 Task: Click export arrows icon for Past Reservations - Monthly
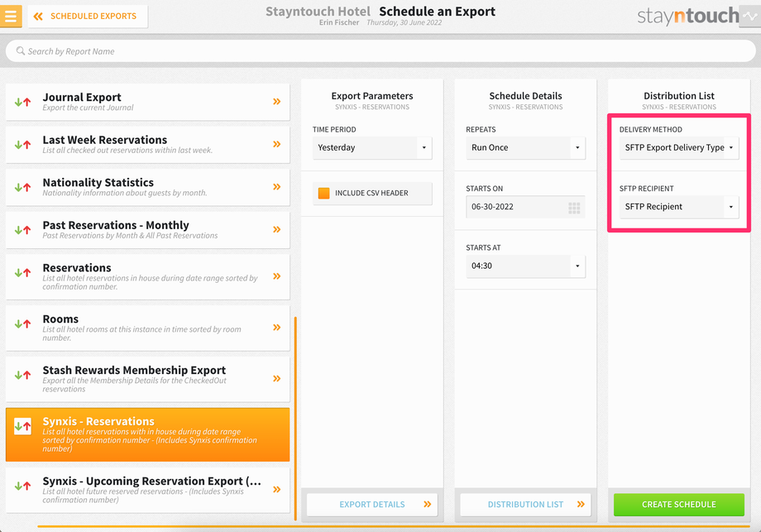click(23, 230)
